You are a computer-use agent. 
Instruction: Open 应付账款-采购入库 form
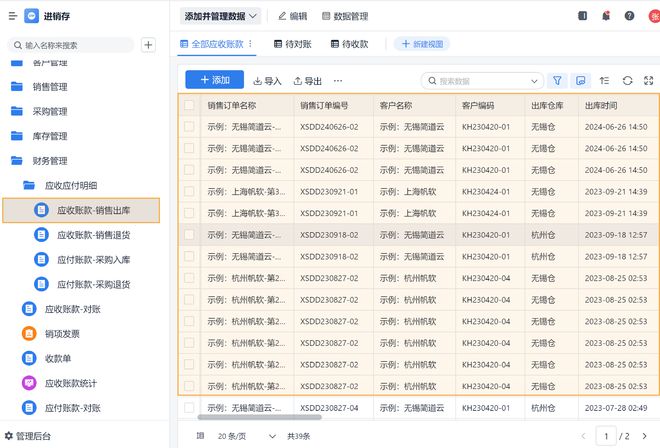(93, 260)
